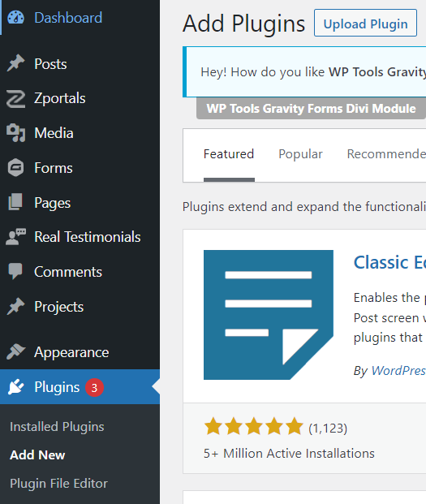Click the Classic Editor plugin thumbnail
The image size is (426, 504).
coord(269,315)
